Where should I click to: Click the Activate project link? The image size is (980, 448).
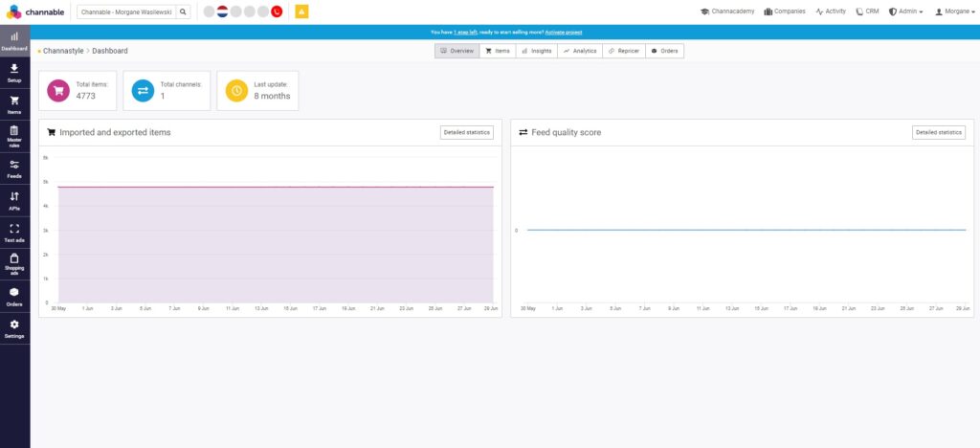[564, 32]
